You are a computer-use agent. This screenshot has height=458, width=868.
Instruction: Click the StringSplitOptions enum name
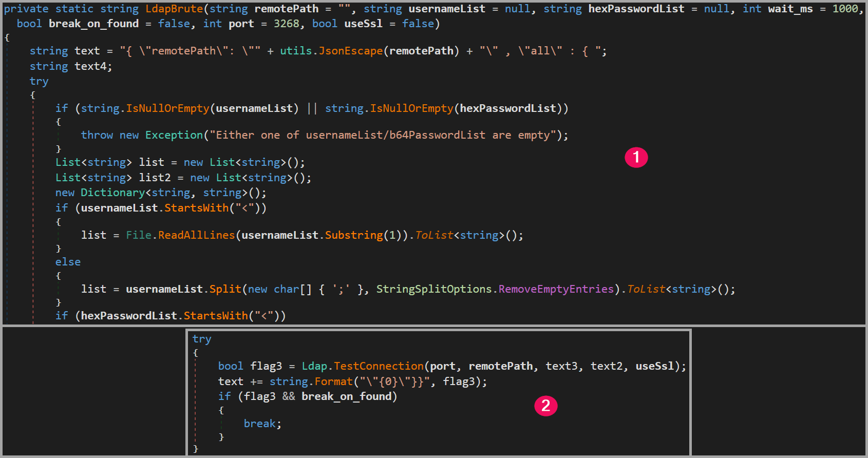click(x=434, y=289)
